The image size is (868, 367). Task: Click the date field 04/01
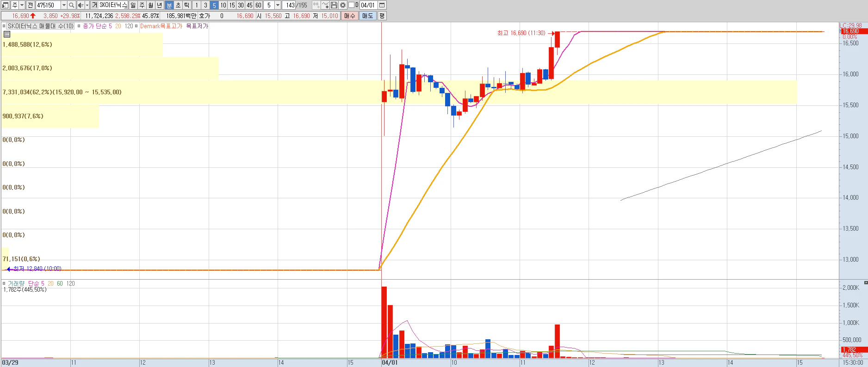point(368,5)
